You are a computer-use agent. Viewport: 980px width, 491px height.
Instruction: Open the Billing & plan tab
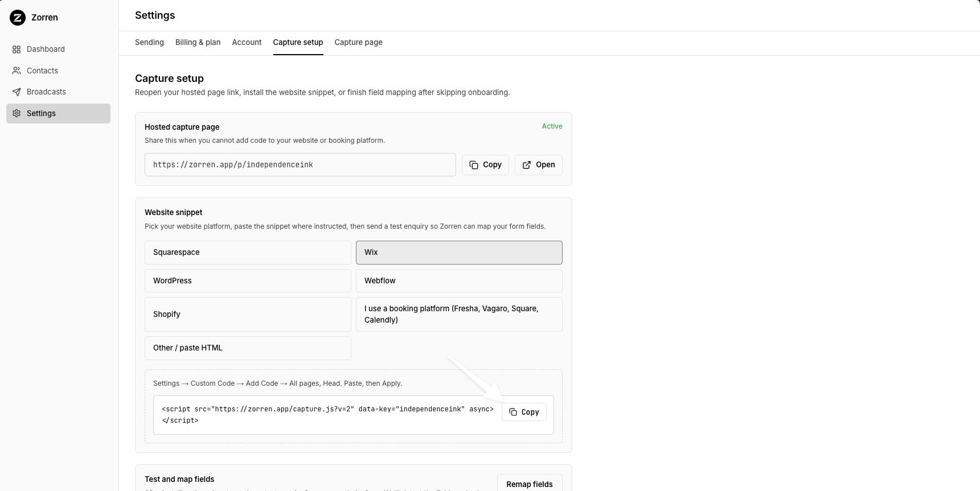(198, 43)
